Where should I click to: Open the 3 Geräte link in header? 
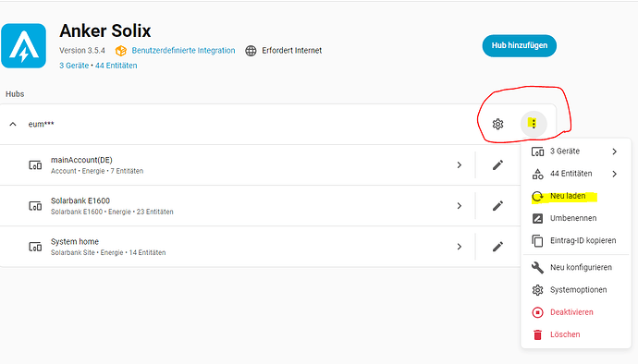(74, 66)
